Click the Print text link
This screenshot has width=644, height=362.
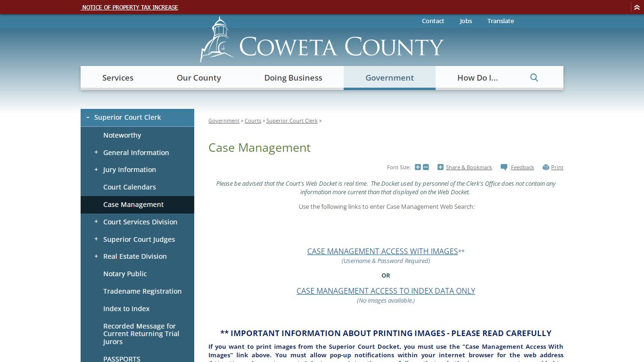coord(557,167)
